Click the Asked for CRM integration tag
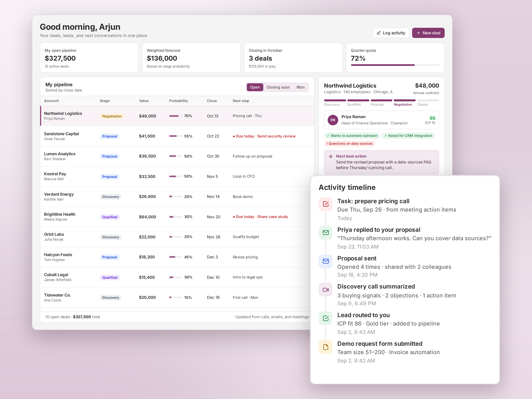The image size is (532, 399). coord(408,136)
